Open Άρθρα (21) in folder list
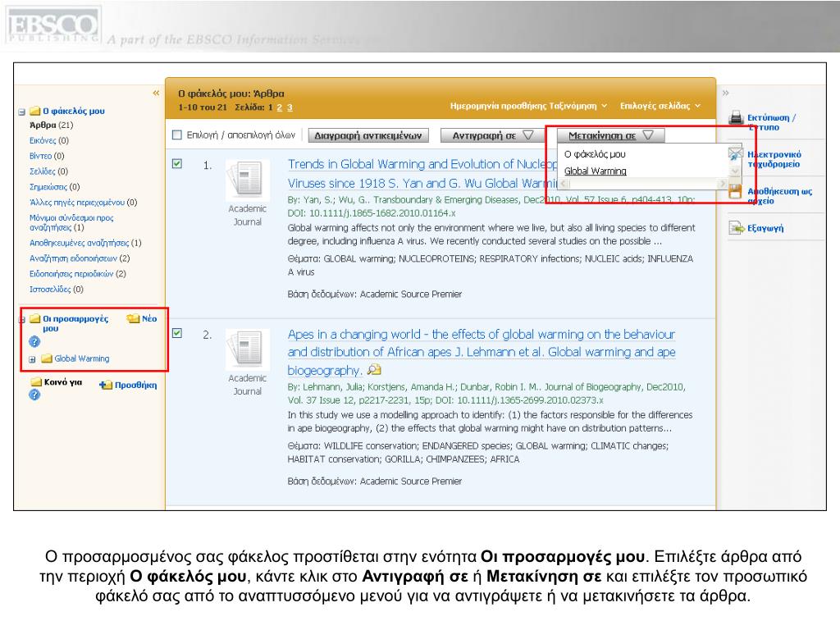Screen dimensions: 840x630 [51, 125]
